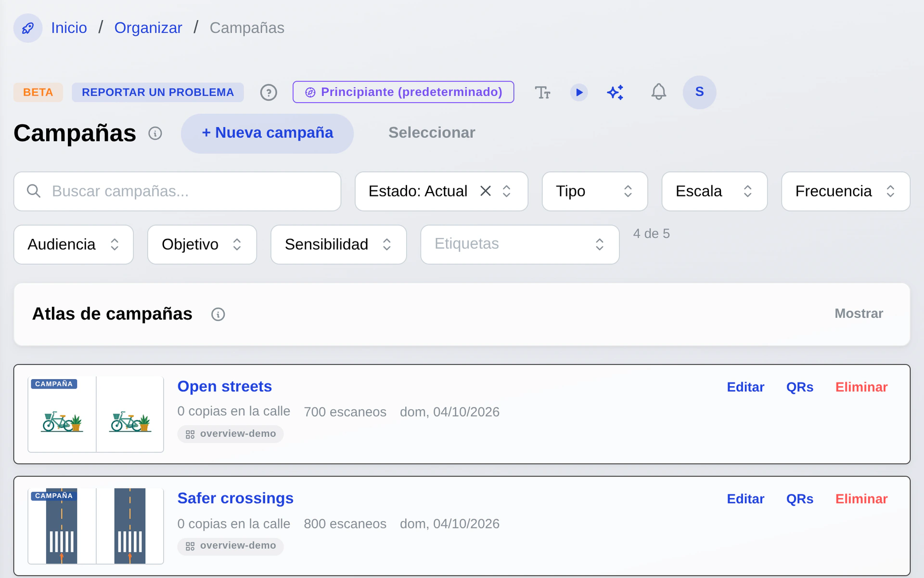Edit the Open streets campaign

pyautogui.click(x=745, y=387)
